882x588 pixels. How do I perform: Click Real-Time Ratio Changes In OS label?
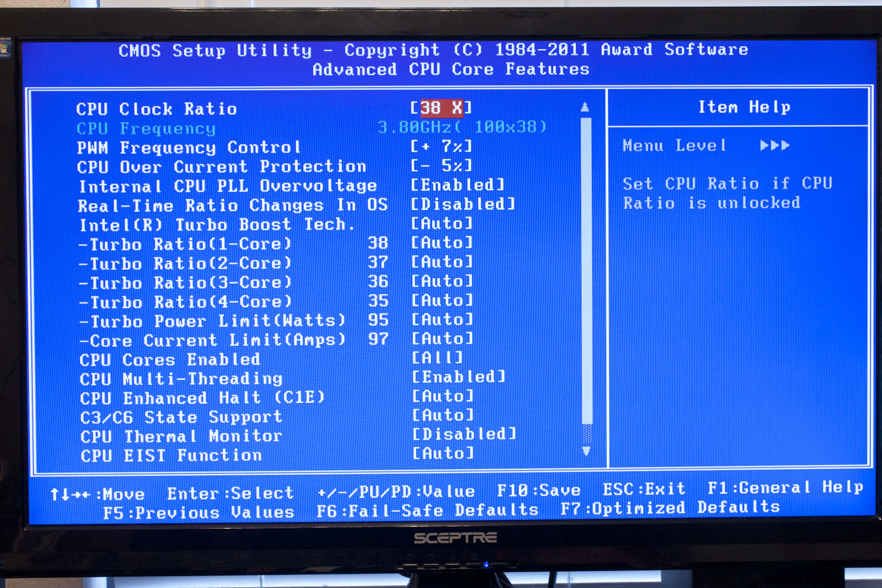[x=233, y=205]
